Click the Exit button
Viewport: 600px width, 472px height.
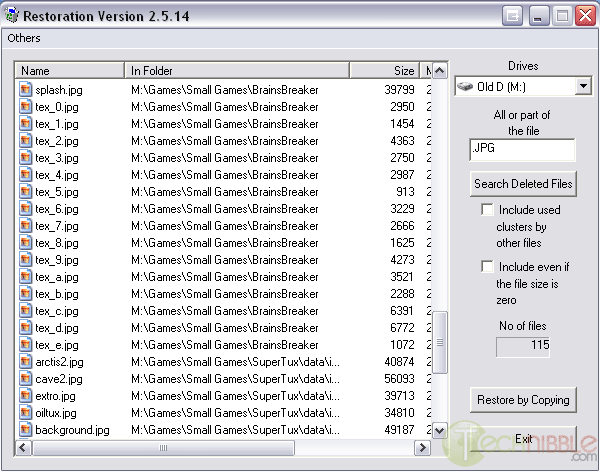coord(523,439)
